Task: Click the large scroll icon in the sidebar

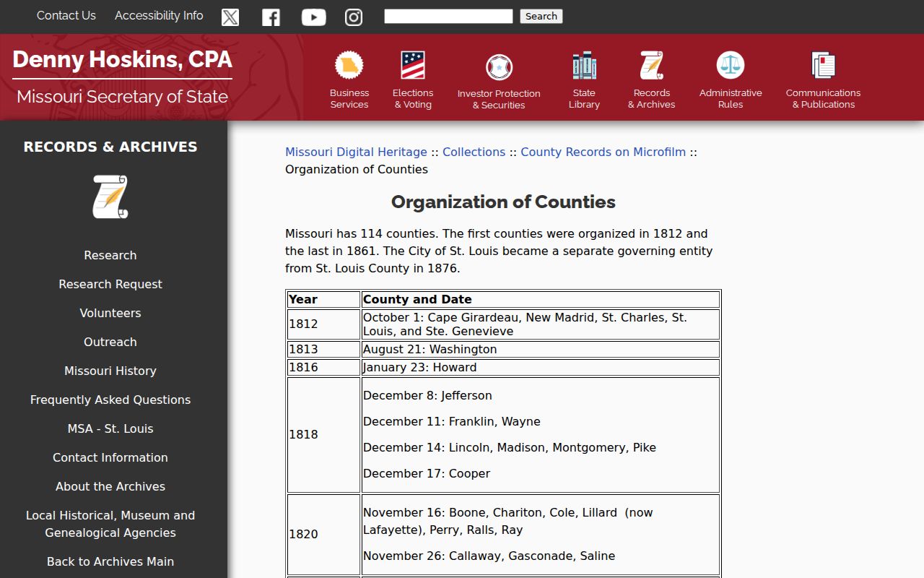Action: click(110, 197)
